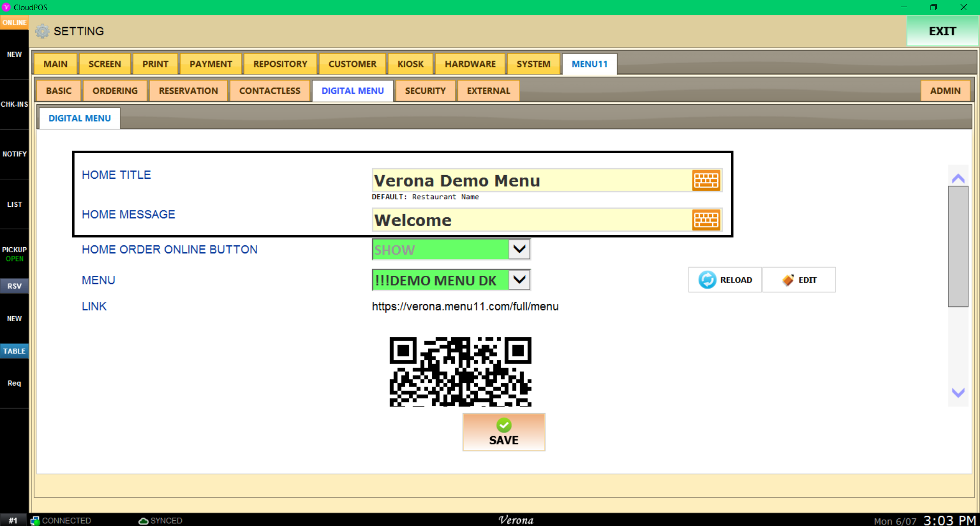The height and width of the screenshot is (526, 980).
Task: Open the PRINT settings tab
Action: 155,64
